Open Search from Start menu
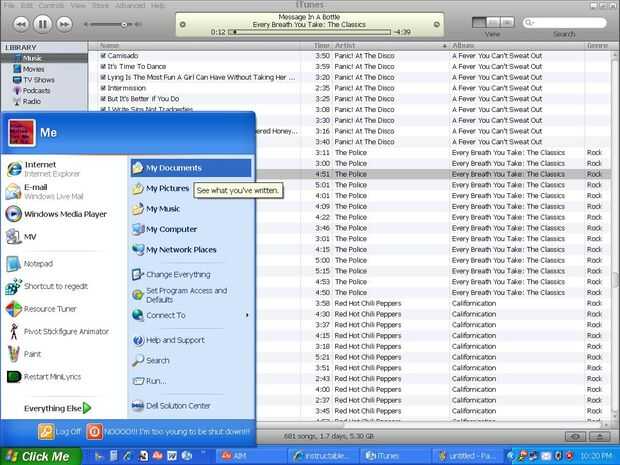The image size is (620, 465). [x=151, y=361]
